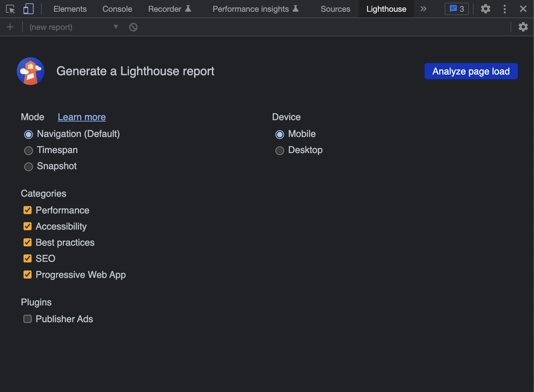Uncheck the Accessibility category
This screenshot has height=392, width=534.
point(28,226)
